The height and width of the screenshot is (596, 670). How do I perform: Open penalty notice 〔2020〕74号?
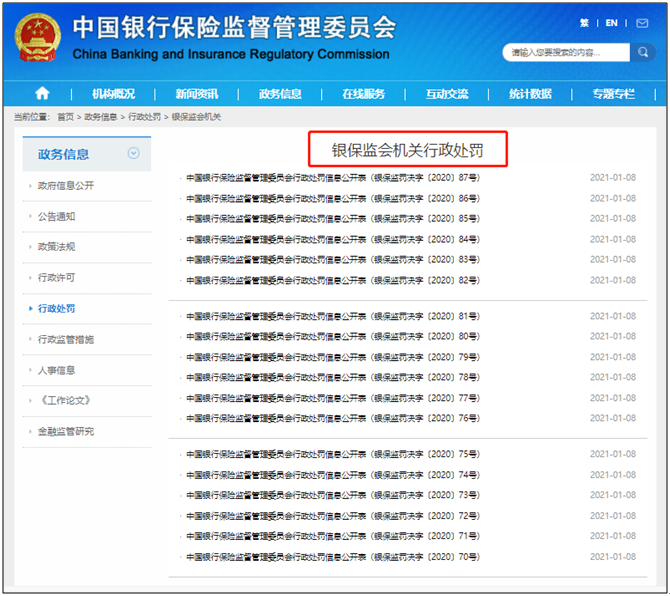(x=333, y=475)
